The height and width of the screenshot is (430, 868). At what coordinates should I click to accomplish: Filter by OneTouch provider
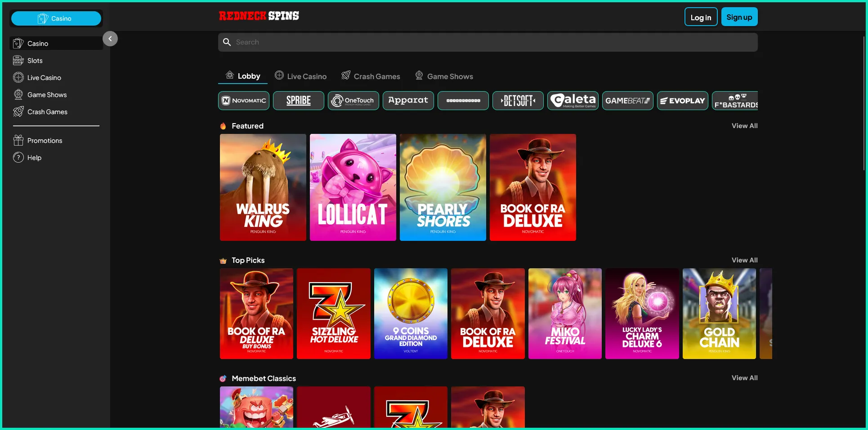coord(353,101)
